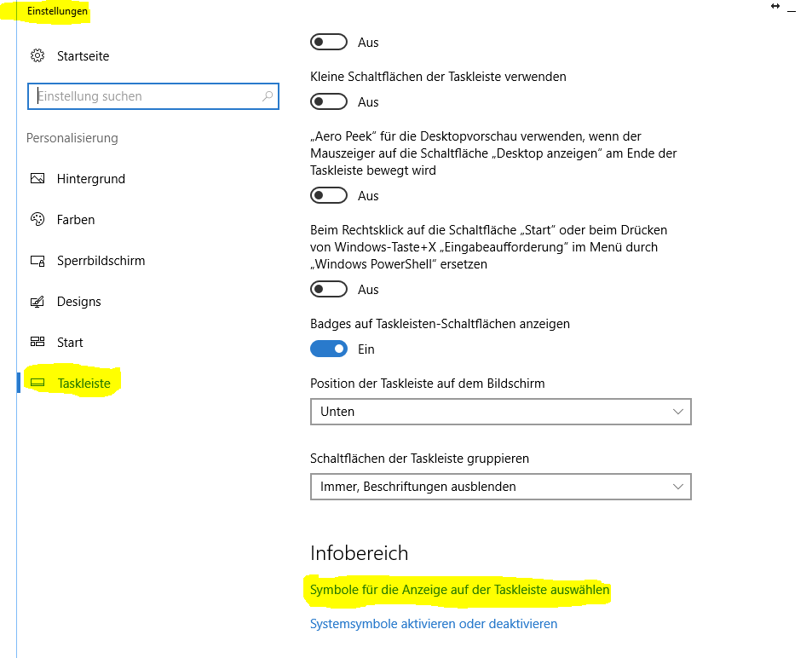
Task: Click chevron on Immer, Beschriftungen ausblenden combo
Action: pyautogui.click(x=678, y=487)
